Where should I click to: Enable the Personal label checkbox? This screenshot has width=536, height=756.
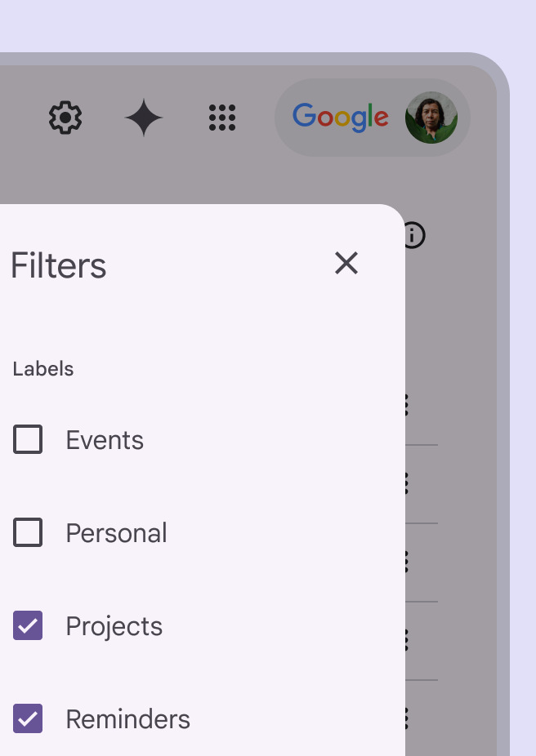(x=28, y=533)
